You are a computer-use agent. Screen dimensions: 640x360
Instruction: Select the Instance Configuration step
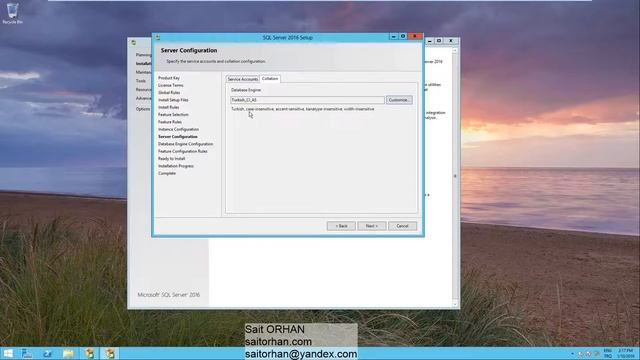click(x=178, y=129)
